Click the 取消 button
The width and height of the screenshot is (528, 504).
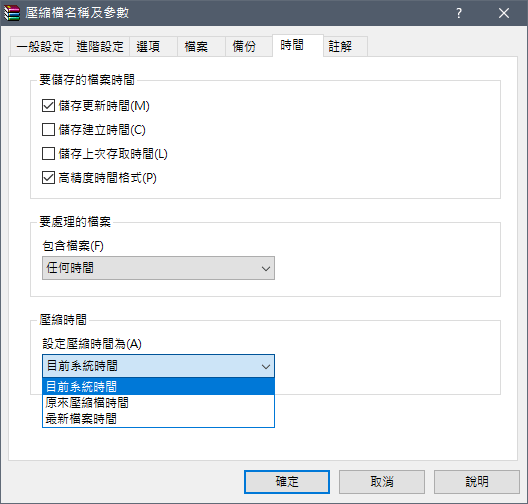pos(382,482)
